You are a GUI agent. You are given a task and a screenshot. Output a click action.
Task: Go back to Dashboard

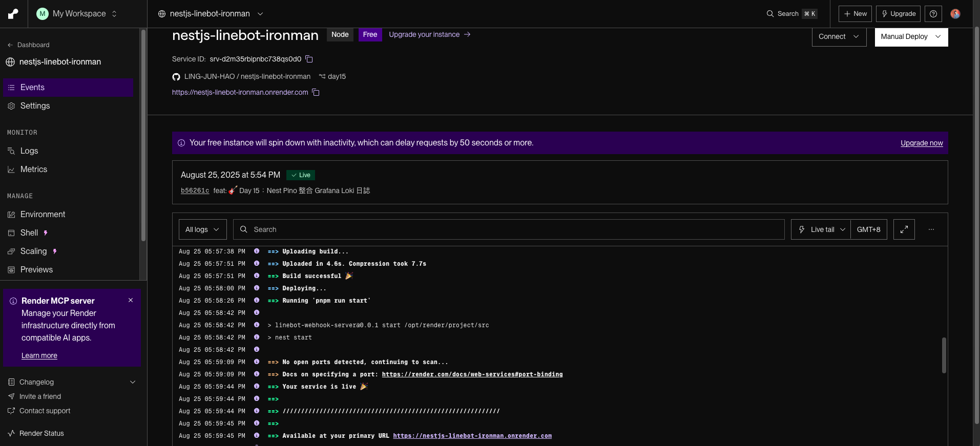pos(33,45)
